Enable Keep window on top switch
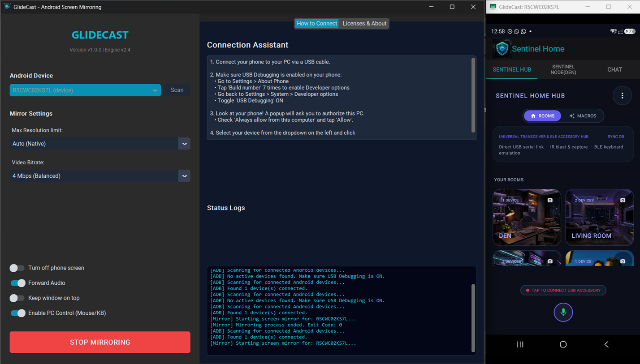Screen dimensions: 640x364 point(17,298)
